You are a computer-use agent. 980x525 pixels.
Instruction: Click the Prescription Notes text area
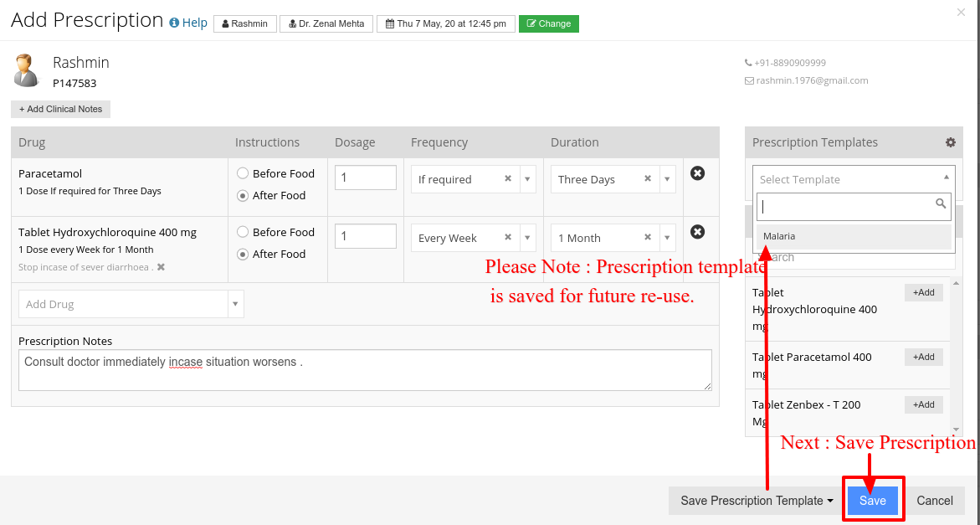(365, 370)
